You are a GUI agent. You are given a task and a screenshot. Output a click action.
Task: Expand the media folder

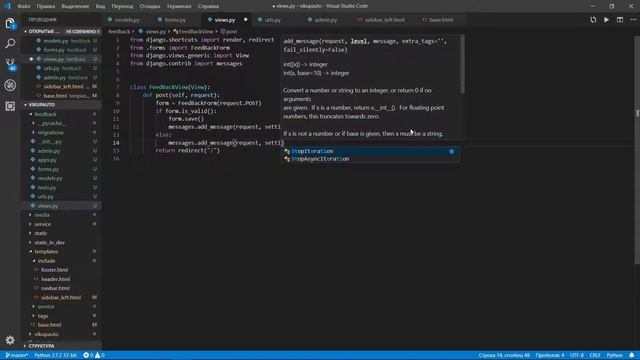coord(42,215)
